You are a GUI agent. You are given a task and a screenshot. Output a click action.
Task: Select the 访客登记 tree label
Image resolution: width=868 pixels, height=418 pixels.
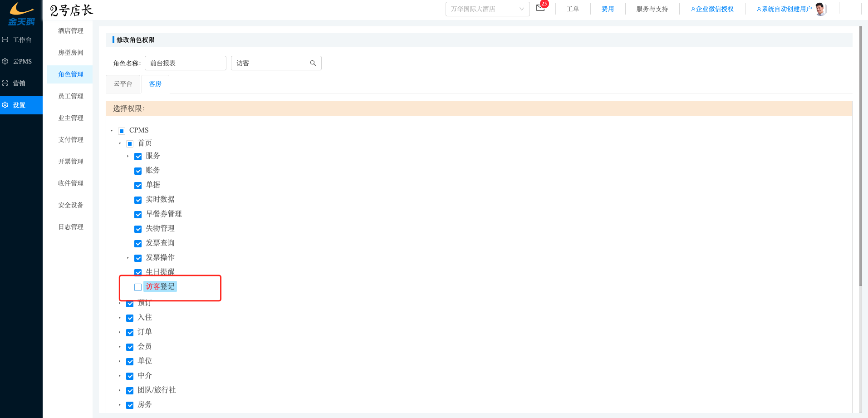(x=160, y=286)
